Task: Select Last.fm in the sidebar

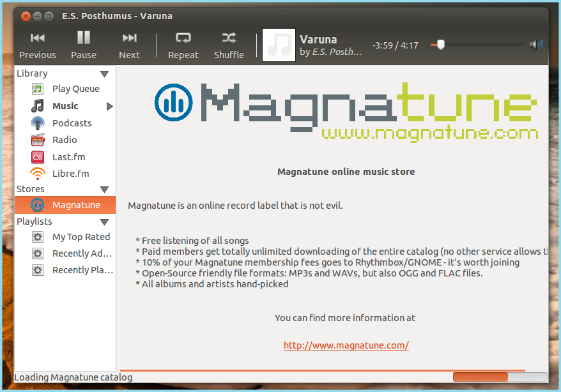Action: [x=69, y=157]
